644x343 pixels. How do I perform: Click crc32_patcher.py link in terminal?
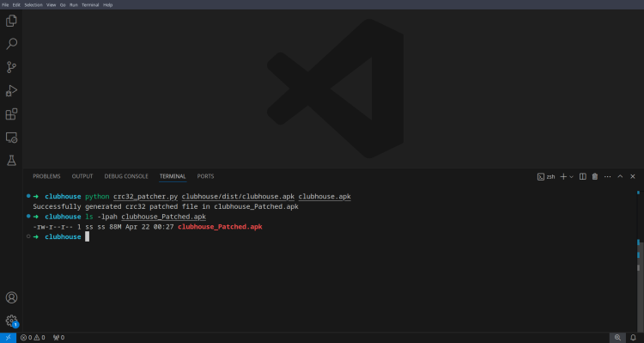pos(145,197)
